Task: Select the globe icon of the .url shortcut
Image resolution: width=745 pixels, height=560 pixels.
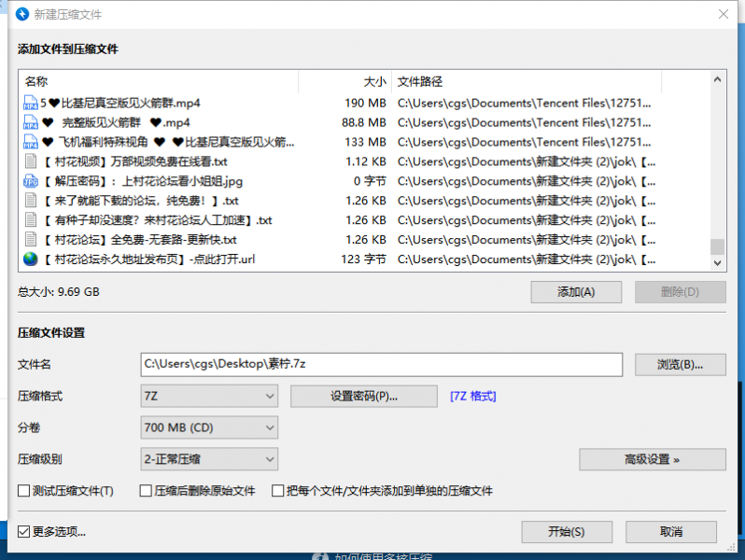Action: (31, 259)
